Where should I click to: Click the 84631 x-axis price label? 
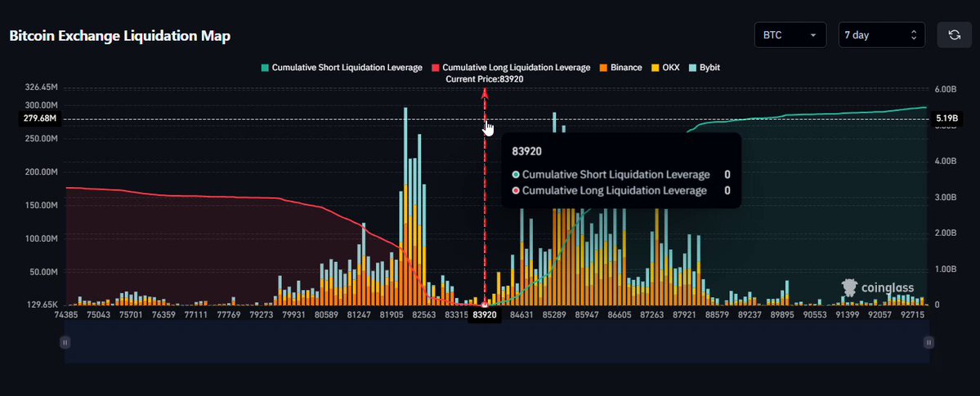[x=521, y=315]
